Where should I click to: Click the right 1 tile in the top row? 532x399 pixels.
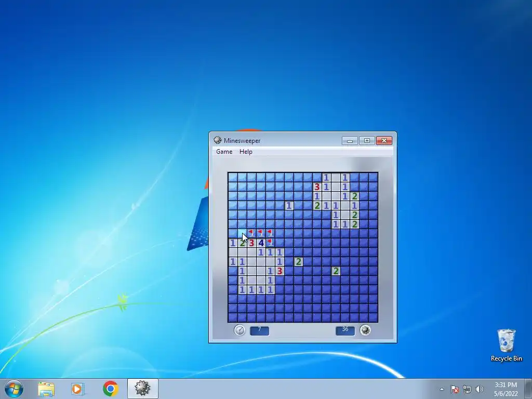[345, 177]
